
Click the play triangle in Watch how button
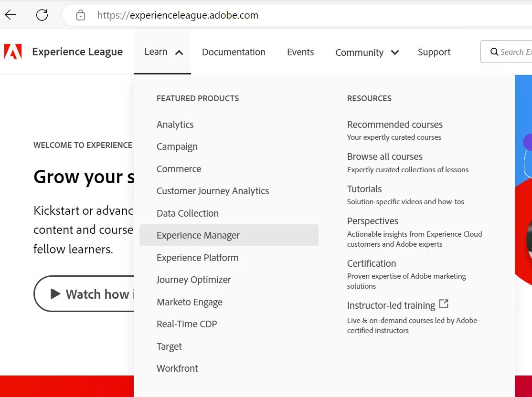(55, 293)
